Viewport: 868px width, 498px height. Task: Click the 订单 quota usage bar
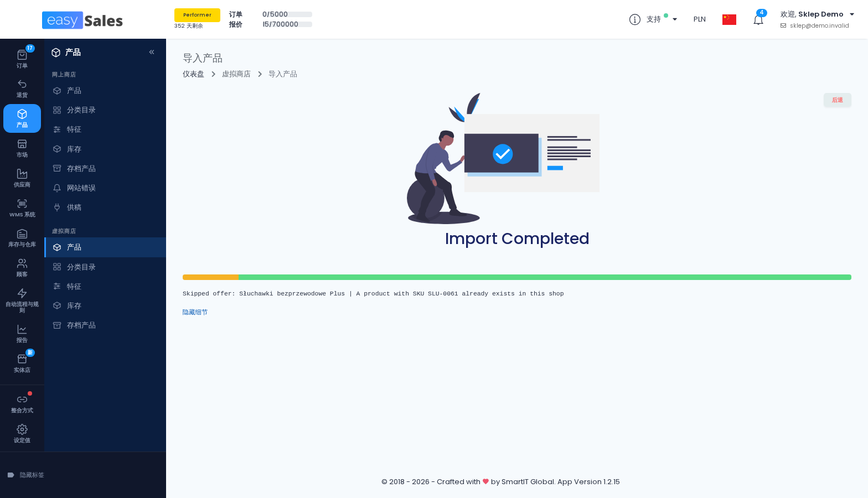(x=287, y=14)
